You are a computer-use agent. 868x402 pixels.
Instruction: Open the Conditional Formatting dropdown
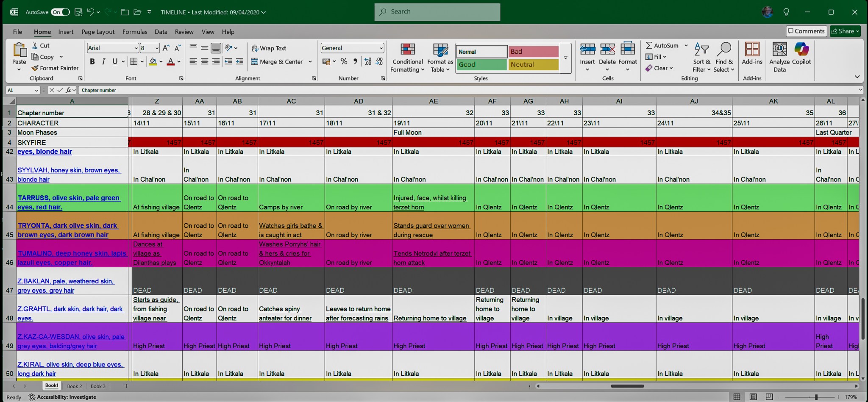(x=407, y=58)
